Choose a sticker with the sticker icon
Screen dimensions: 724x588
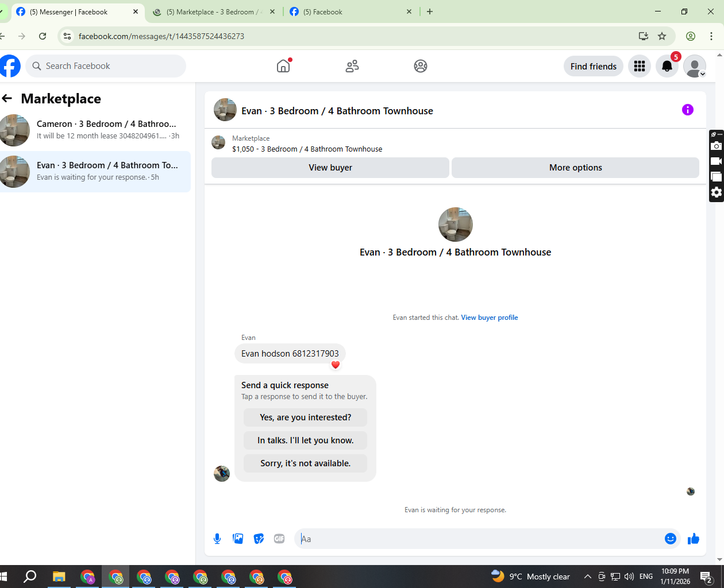coord(259,539)
